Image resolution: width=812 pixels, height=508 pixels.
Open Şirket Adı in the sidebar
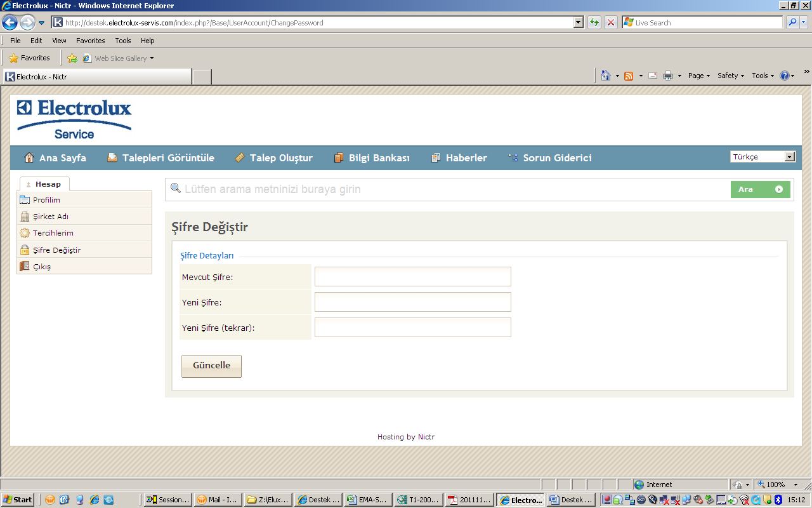84,217
